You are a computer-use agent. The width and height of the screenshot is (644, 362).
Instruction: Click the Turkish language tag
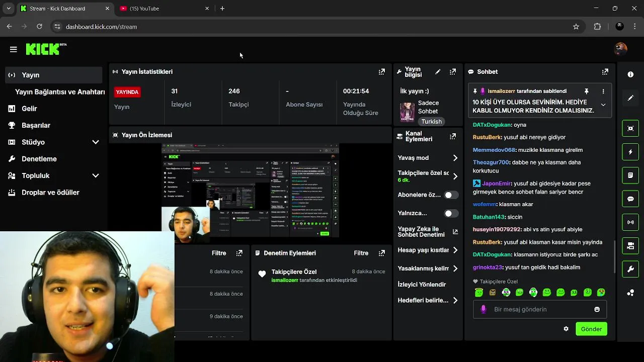point(431,122)
